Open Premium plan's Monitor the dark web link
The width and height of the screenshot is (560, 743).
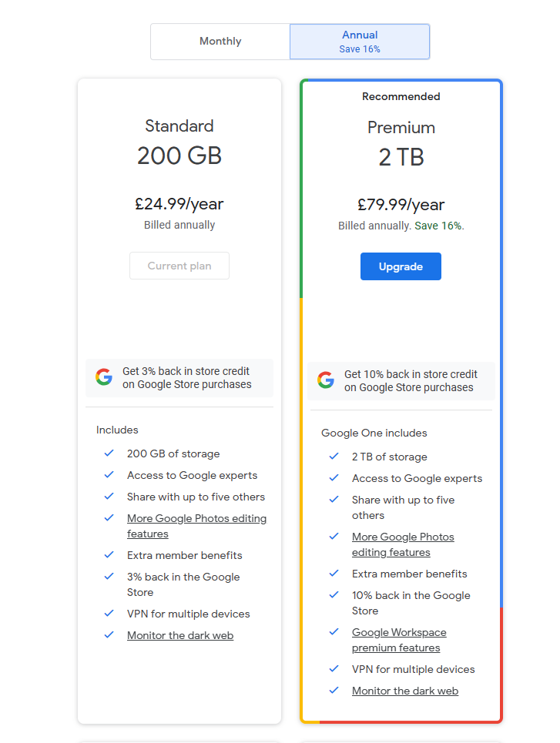(405, 691)
